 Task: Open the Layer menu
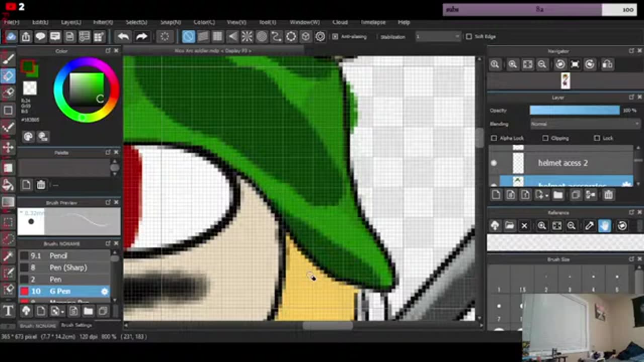[71, 23]
